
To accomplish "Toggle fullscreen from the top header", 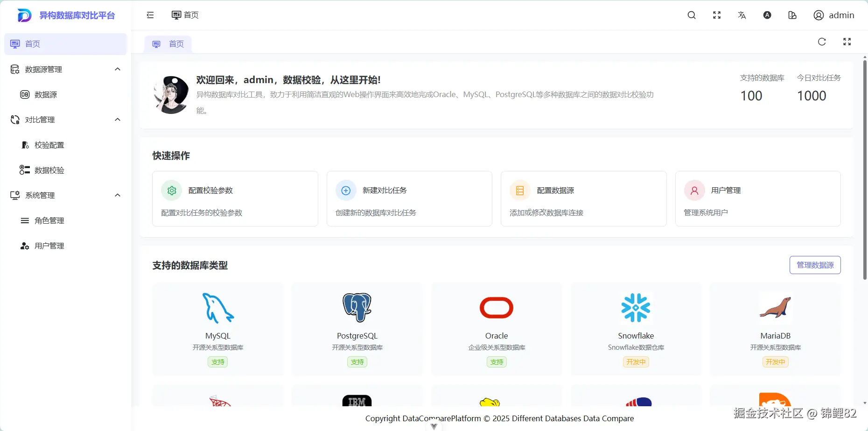I will click(x=717, y=15).
